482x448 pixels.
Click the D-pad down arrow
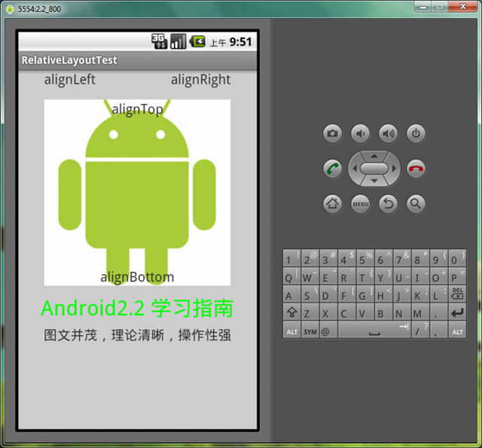coord(374,181)
